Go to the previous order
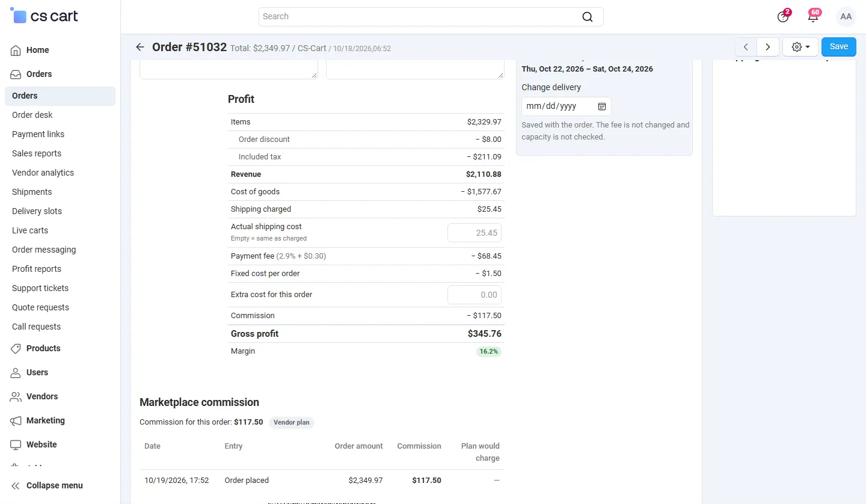This screenshot has width=866, height=504. [x=746, y=47]
